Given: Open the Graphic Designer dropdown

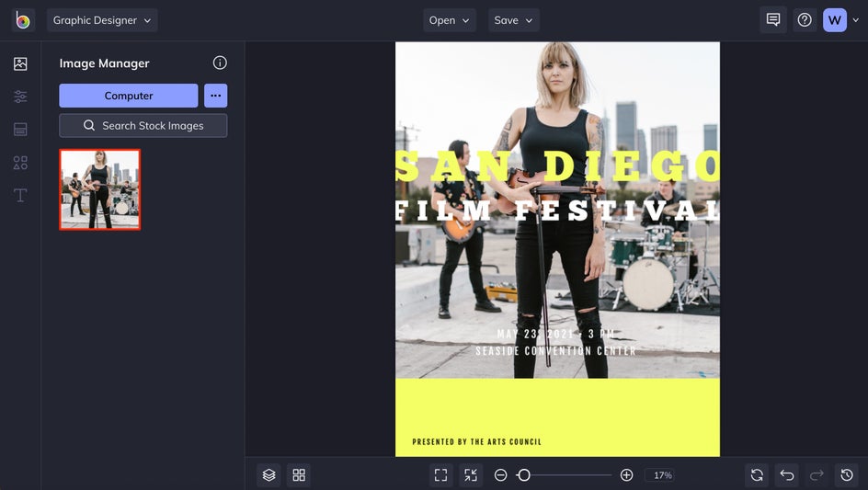Looking at the screenshot, I should [102, 20].
